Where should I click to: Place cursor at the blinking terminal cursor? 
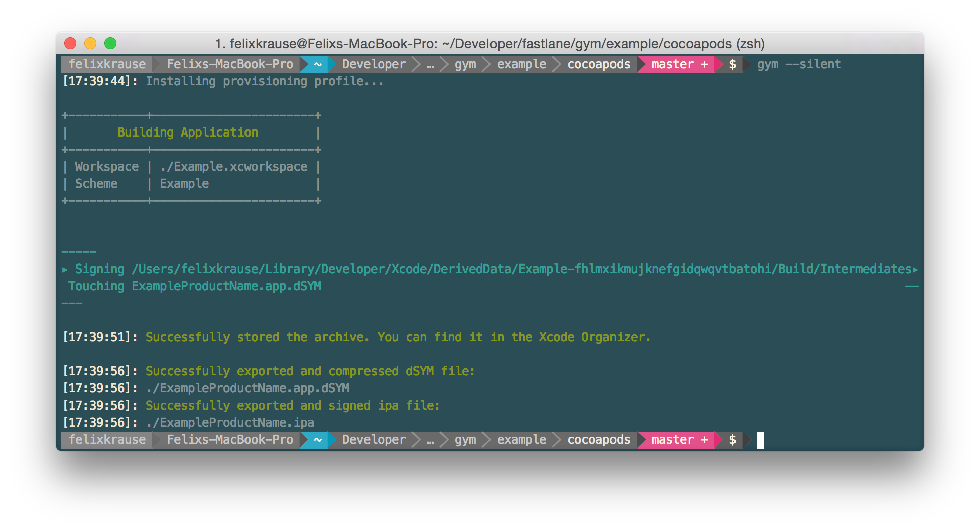pyautogui.click(x=761, y=440)
